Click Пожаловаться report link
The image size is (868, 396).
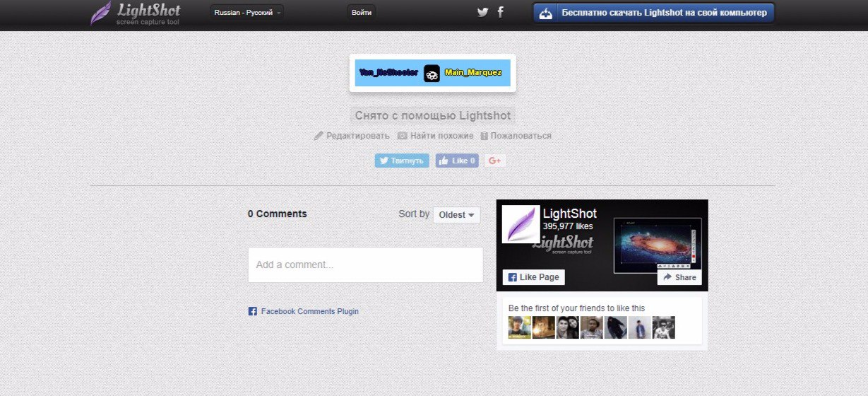pos(521,136)
